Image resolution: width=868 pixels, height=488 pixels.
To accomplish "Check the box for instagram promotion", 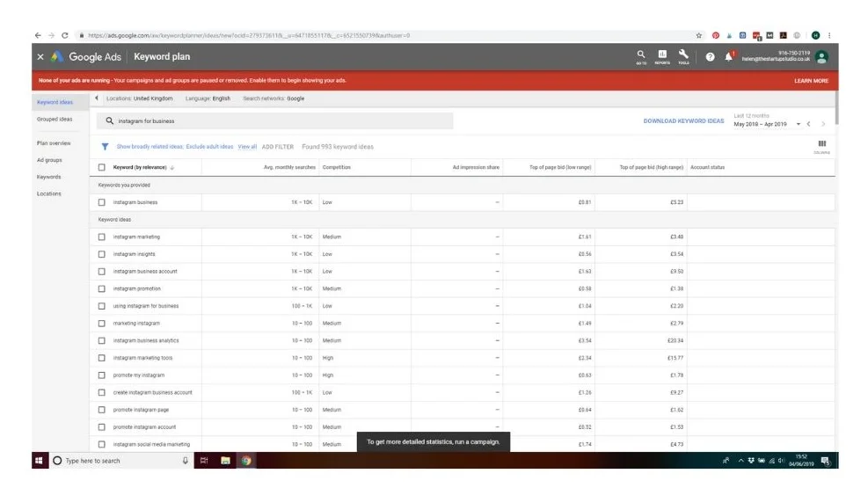I will click(x=101, y=288).
